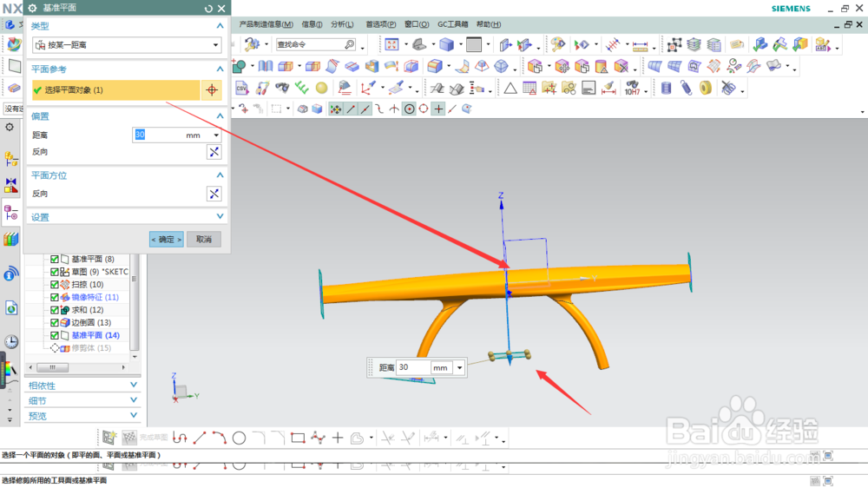Open the Move Face cube icon

[562, 67]
